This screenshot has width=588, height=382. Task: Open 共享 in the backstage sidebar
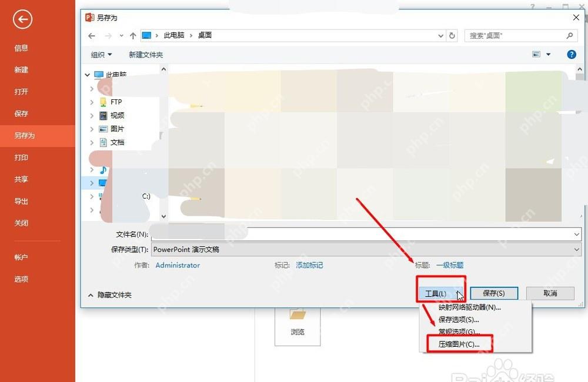coord(21,179)
